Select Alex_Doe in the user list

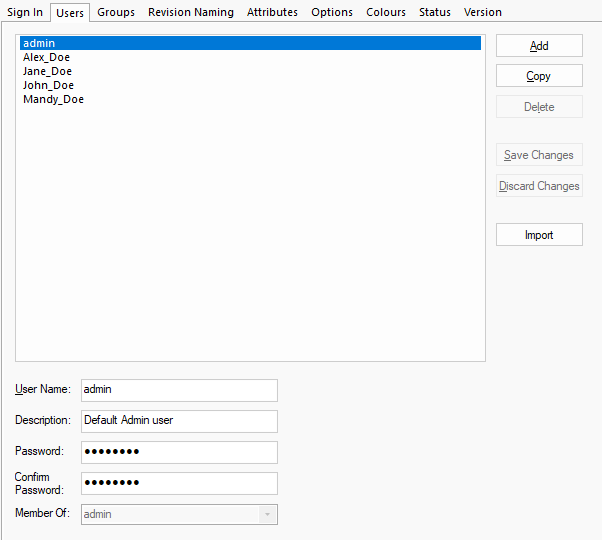pos(47,58)
